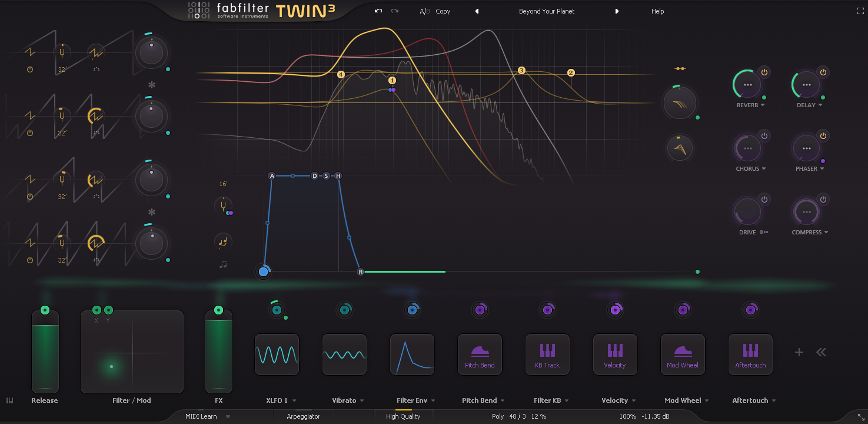Viewport: 868px width, 424px height.
Task: Go to the next preset arrow
Action: (x=617, y=11)
